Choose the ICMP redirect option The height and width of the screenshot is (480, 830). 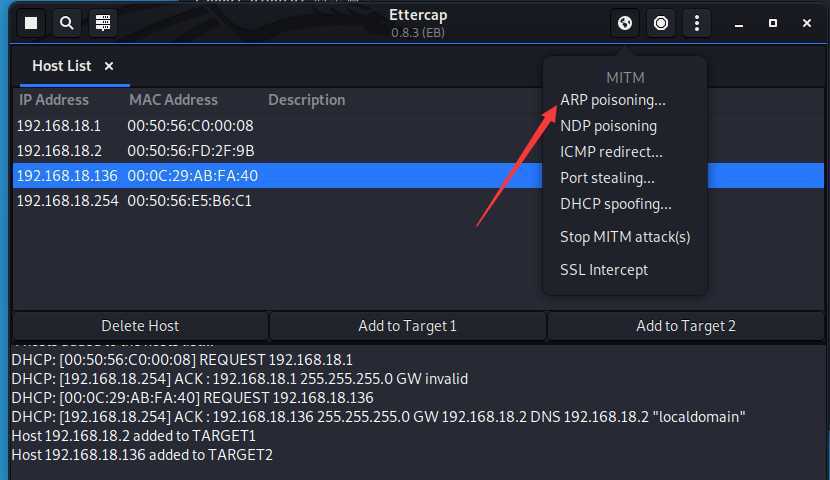611,152
